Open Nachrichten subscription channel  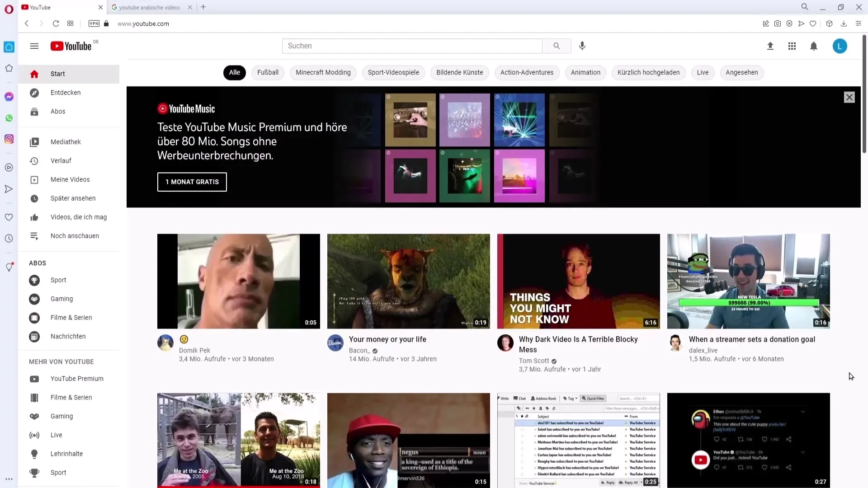pos(69,337)
